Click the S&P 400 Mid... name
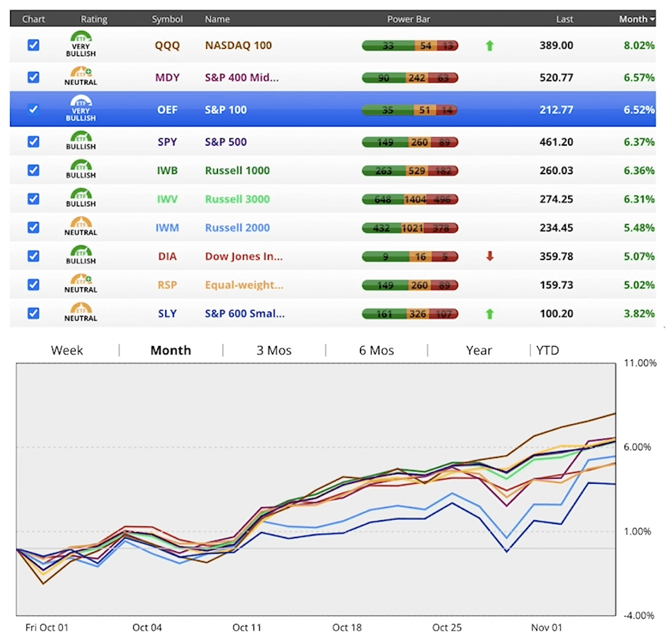This screenshot has width=666, height=644. pyautogui.click(x=242, y=77)
